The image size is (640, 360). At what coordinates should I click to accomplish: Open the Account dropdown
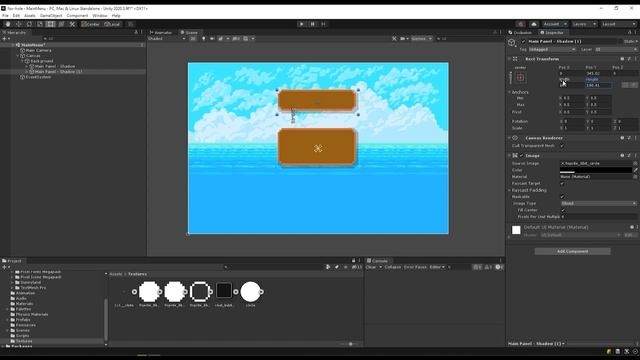tap(554, 24)
